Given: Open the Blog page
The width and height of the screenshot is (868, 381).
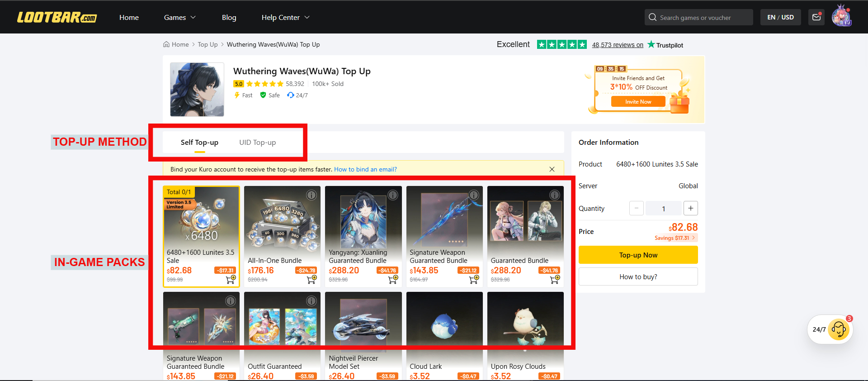Looking at the screenshot, I should [x=229, y=17].
